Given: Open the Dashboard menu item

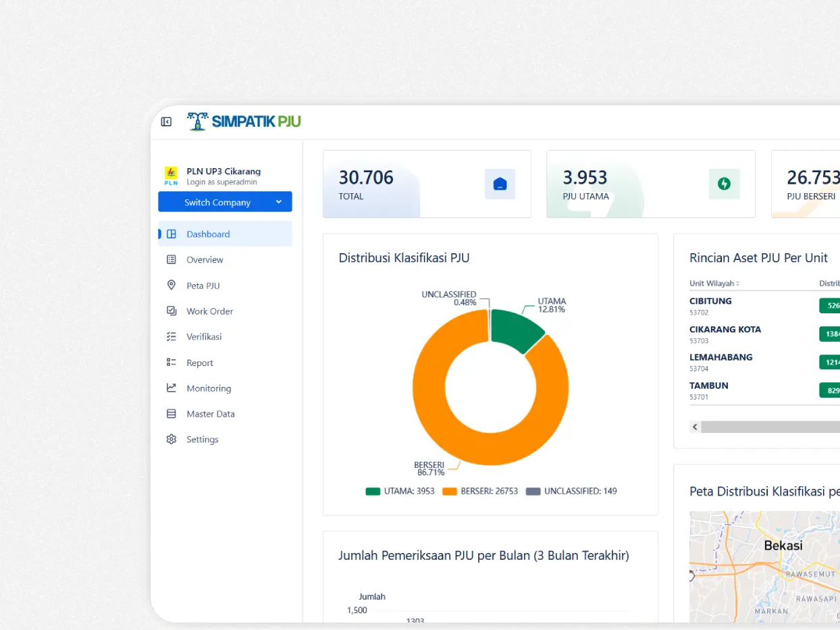Looking at the screenshot, I should [x=225, y=234].
